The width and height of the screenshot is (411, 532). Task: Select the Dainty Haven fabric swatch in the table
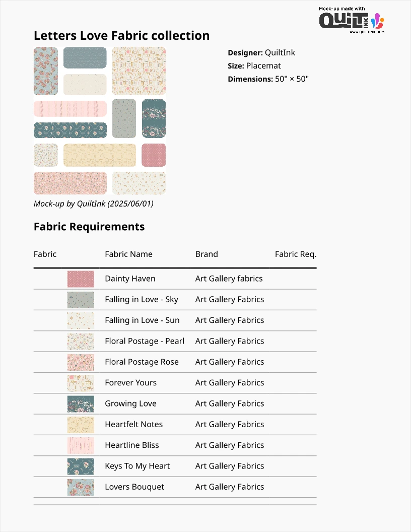(x=81, y=279)
